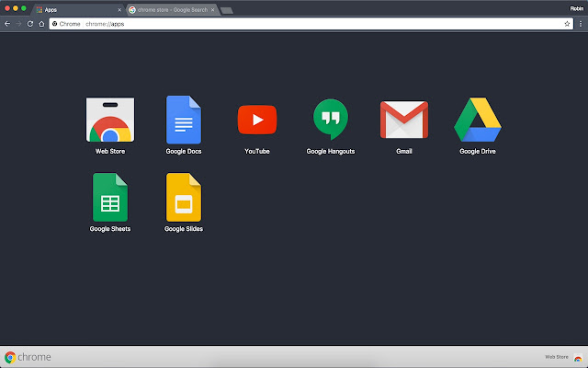Image resolution: width=588 pixels, height=368 pixels.
Task: Close the chrome store search tab
Action: pyautogui.click(x=212, y=10)
